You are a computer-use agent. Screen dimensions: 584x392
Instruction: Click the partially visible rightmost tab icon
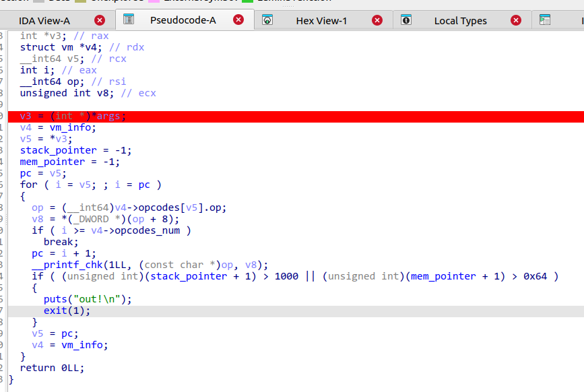click(x=545, y=20)
